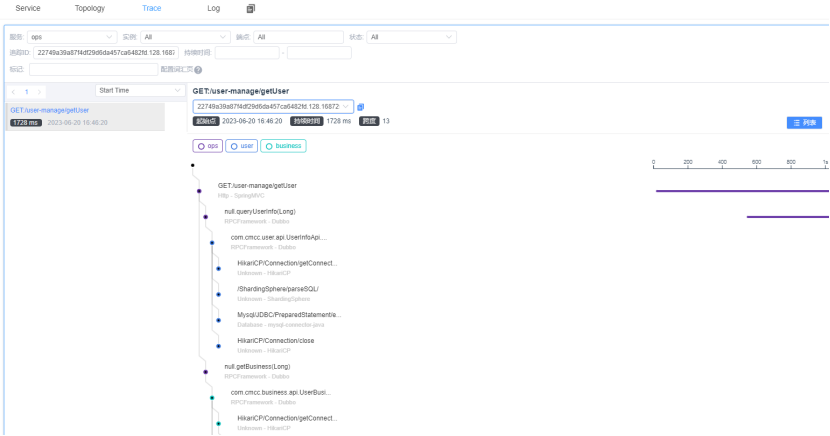The image size is (830, 436).
Task: Open the service dropdown showing ops
Action: pos(73,37)
